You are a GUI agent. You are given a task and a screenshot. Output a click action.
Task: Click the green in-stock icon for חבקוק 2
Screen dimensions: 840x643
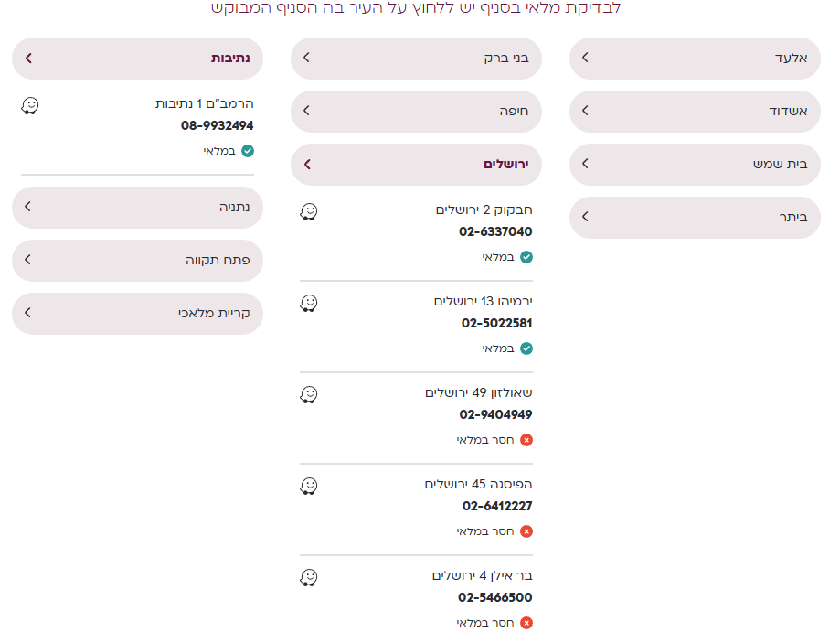526,257
